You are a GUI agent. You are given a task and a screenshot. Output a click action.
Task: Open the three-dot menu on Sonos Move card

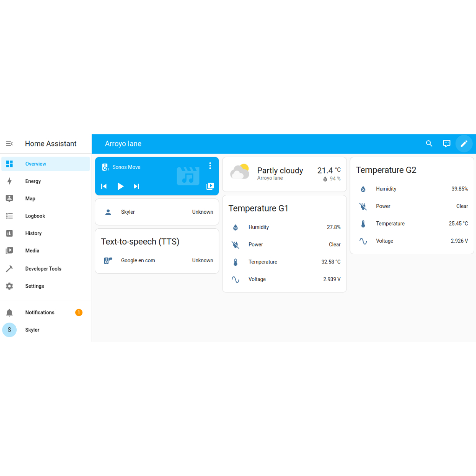pyautogui.click(x=210, y=165)
